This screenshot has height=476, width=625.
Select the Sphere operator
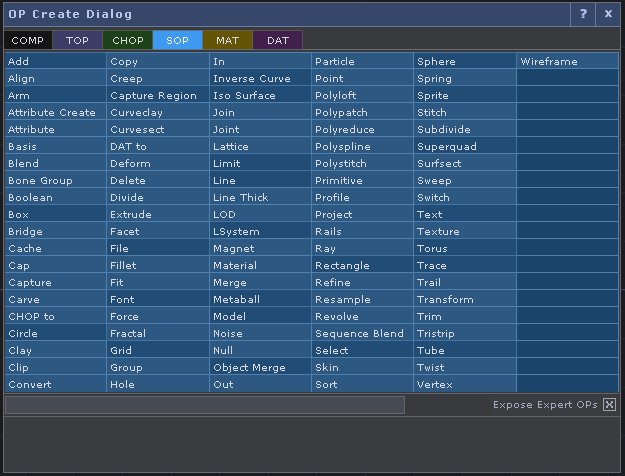(x=464, y=61)
